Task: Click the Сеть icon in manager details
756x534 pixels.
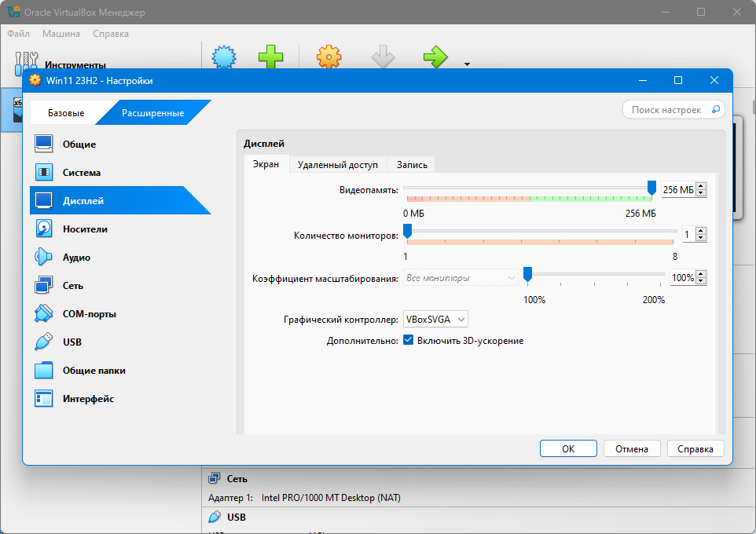Action: coord(214,478)
